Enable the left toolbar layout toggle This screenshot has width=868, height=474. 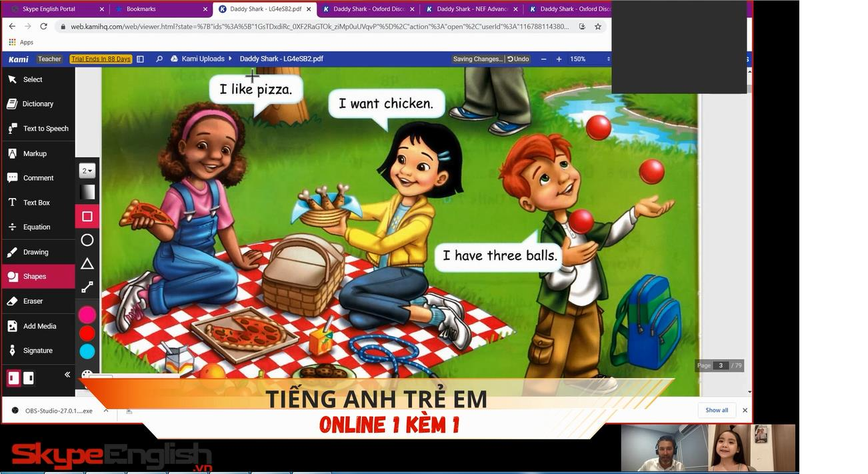point(13,378)
